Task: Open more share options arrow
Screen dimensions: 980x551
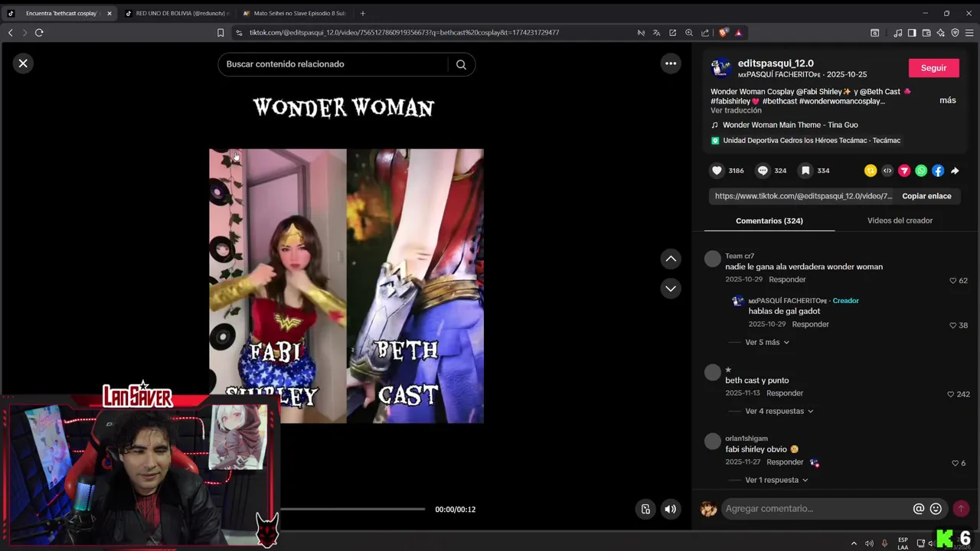Action: click(955, 171)
